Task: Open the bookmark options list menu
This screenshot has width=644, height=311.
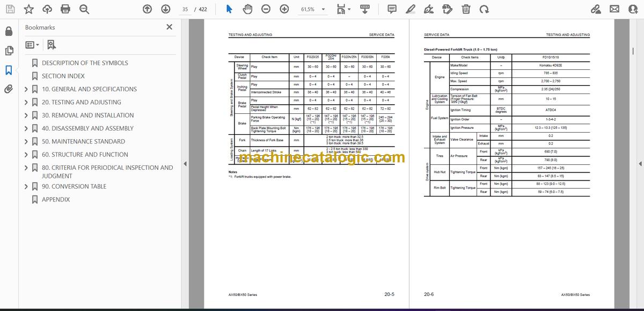Action: [x=32, y=45]
